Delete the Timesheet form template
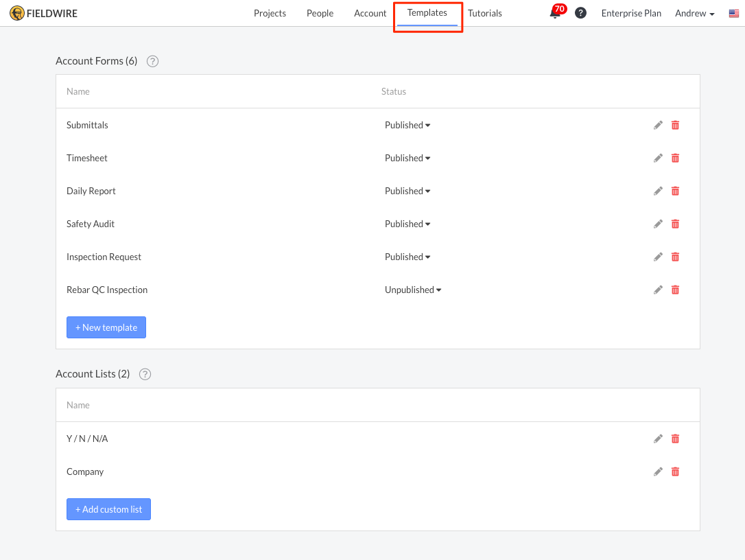Screen dimensions: 745x560 675,158
